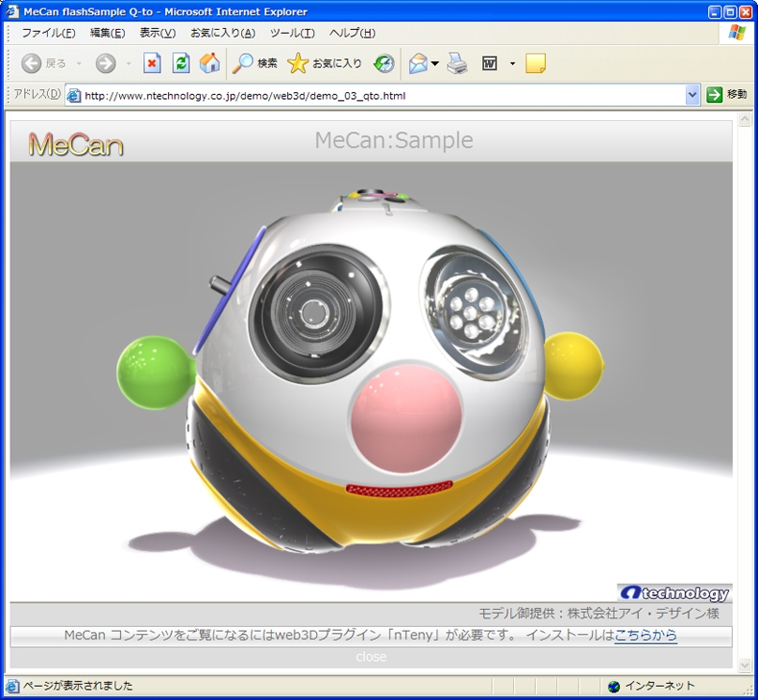Click the MeCan logo
The height and width of the screenshot is (700, 758).
[x=76, y=144]
